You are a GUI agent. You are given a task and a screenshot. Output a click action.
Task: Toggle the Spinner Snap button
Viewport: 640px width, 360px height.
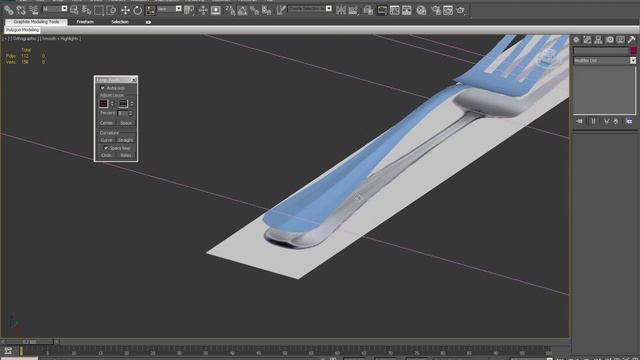click(267, 10)
